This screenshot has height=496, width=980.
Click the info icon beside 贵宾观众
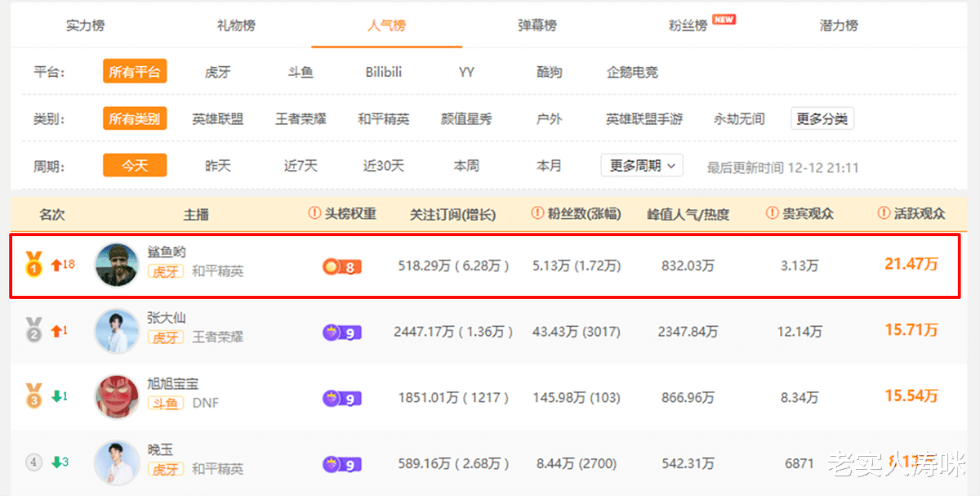tap(772, 213)
